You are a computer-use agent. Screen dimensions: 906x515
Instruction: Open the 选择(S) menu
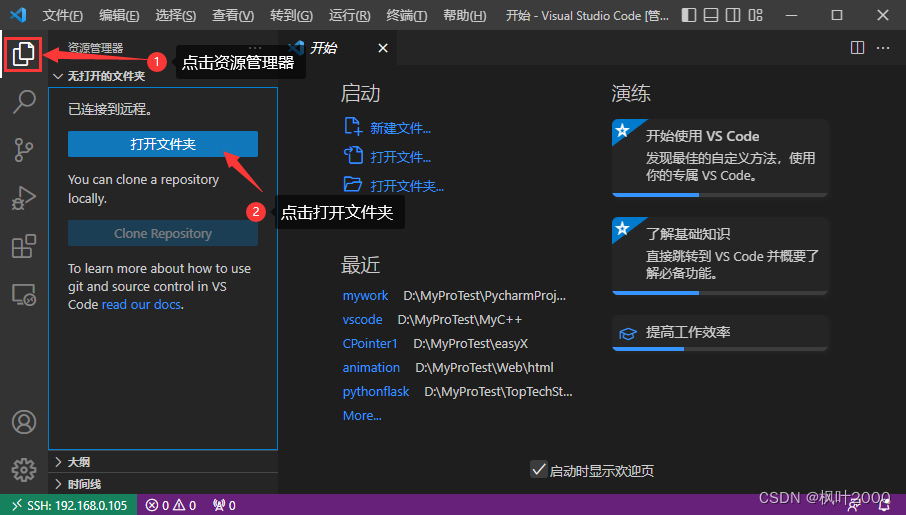(x=176, y=16)
